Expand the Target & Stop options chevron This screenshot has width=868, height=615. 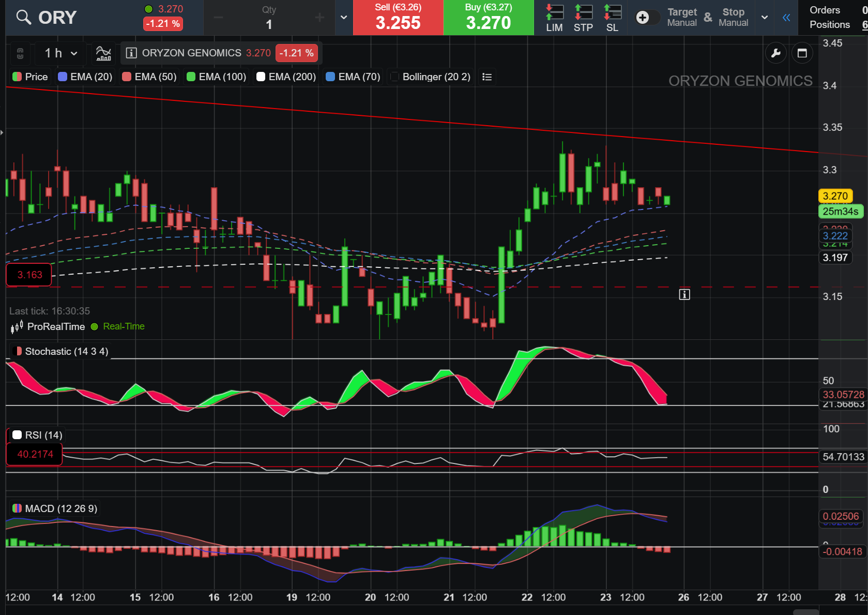click(x=765, y=18)
